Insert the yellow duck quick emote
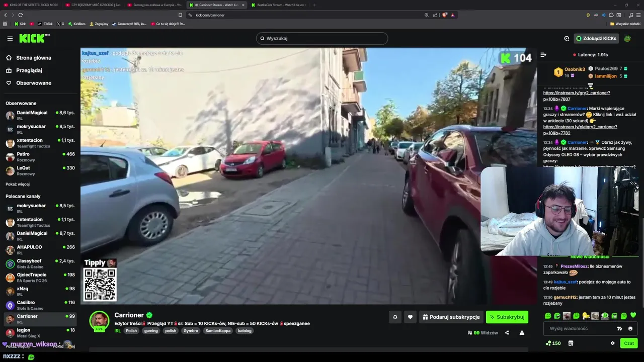Image resolution: width=644 pixels, height=362 pixels. coord(586,316)
